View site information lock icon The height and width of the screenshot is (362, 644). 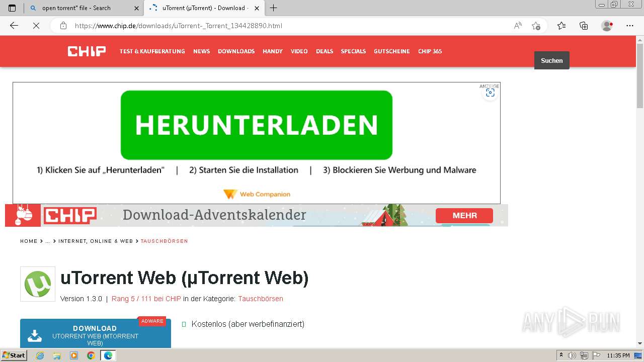coord(63,26)
